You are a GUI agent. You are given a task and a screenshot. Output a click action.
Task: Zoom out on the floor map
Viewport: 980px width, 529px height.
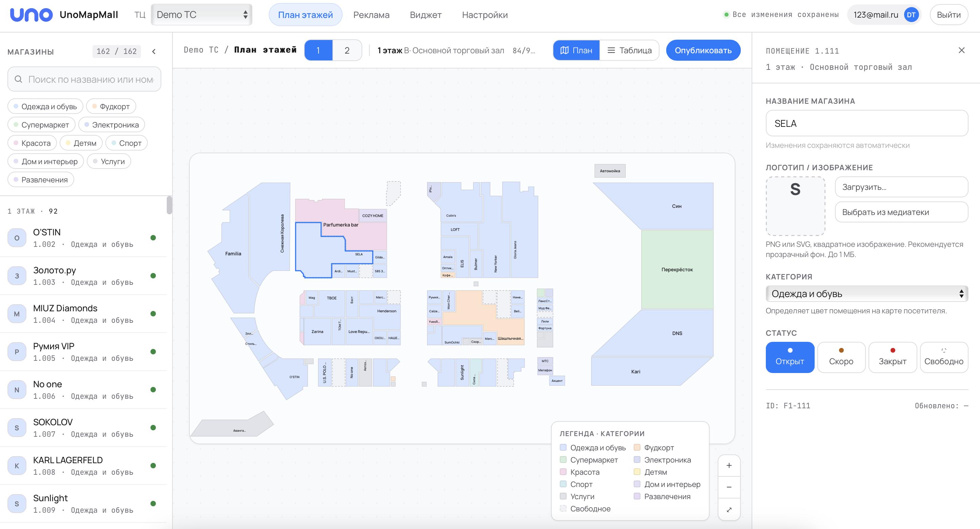[729, 487]
